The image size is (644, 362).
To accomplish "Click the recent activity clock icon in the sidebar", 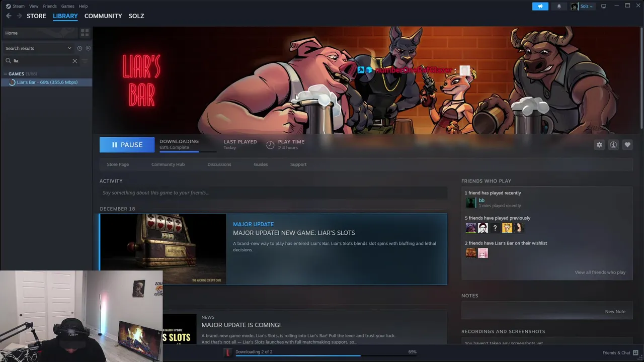I will (79, 48).
